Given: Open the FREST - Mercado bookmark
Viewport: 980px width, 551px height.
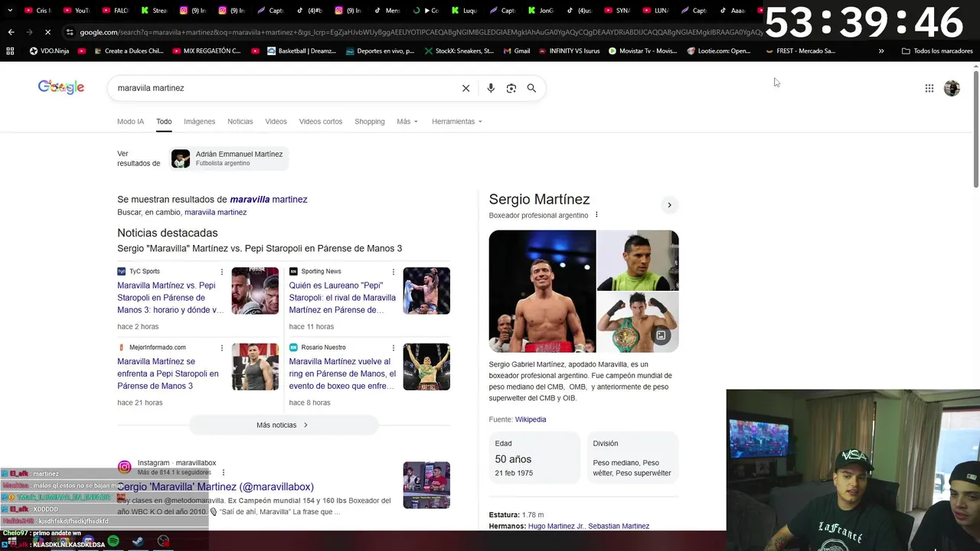Looking at the screenshot, I should click(x=800, y=51).
